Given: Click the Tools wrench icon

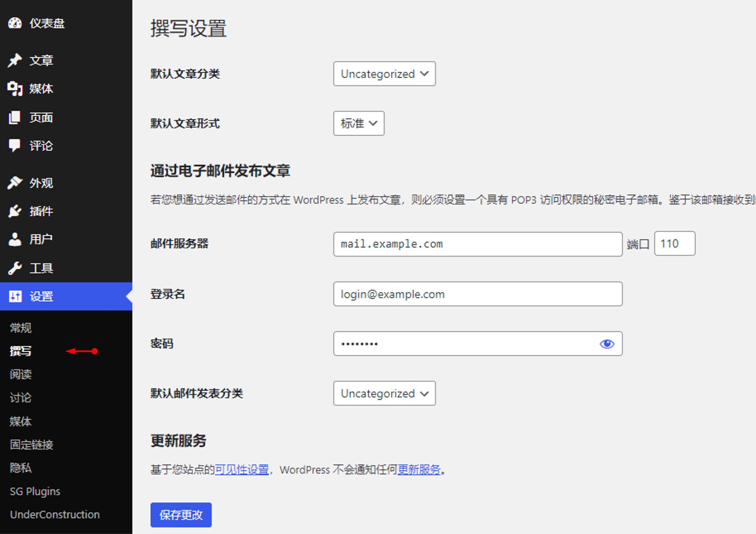Looking at the screenshot, I should tap(15, 268).
